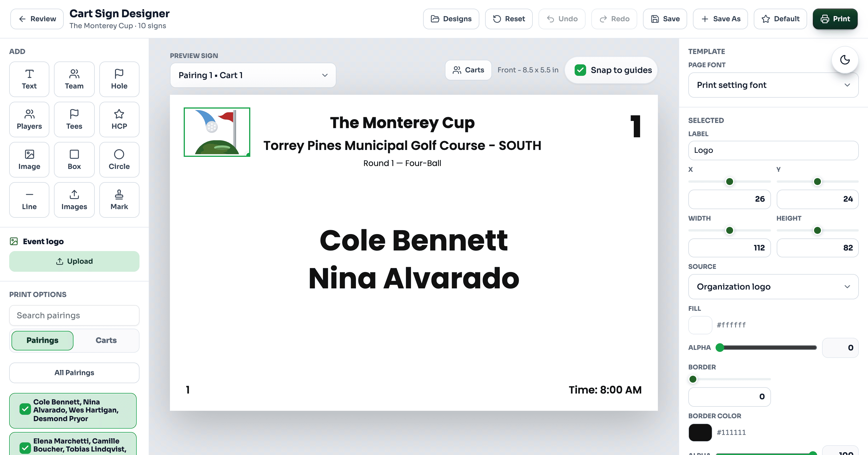Screen dimensions: 868x455
Task: Add a Box shape
Action: pos(74,159)
